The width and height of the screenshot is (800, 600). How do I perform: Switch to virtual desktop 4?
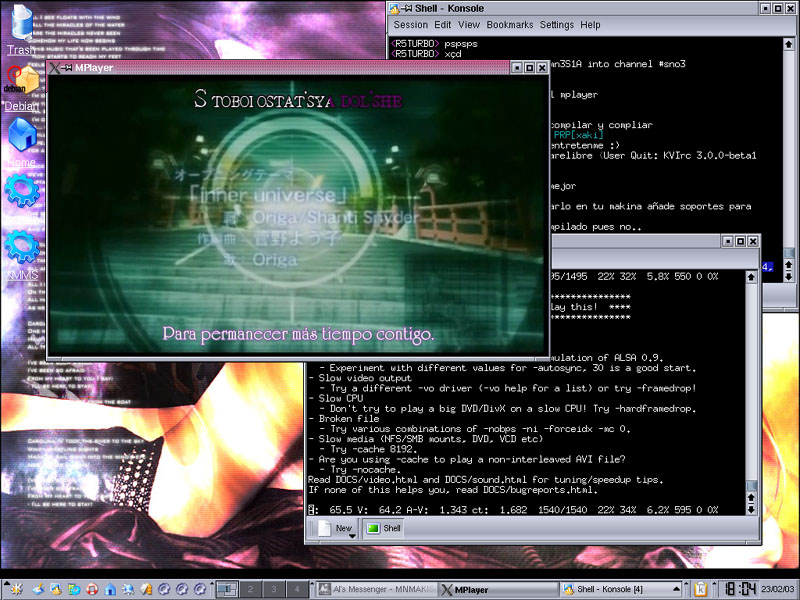[295, 589]
